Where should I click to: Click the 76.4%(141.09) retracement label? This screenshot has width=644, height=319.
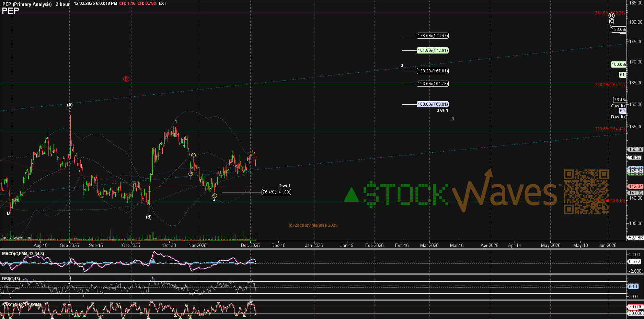coord(276,192)
